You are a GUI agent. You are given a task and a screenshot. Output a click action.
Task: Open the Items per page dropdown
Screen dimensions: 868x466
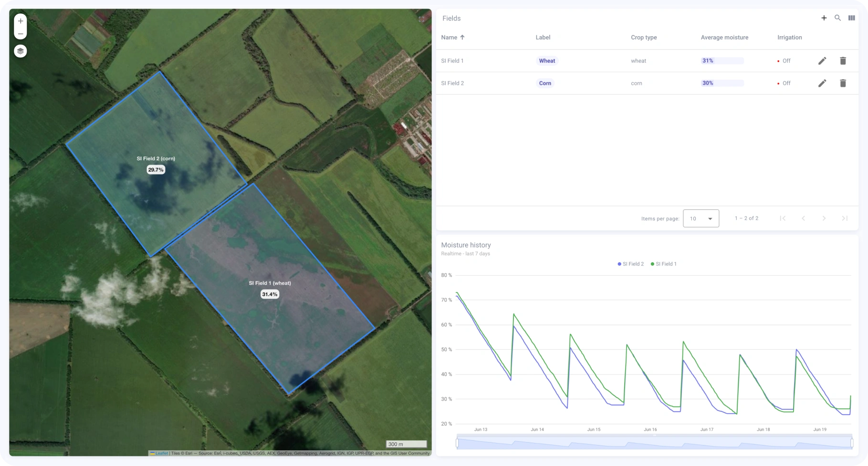point(701,218)
